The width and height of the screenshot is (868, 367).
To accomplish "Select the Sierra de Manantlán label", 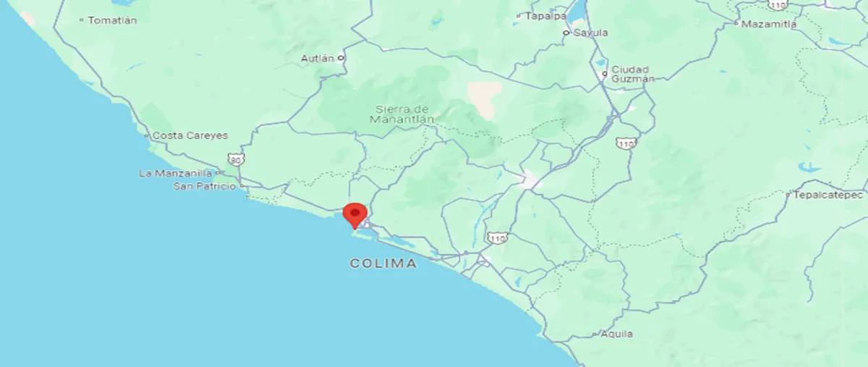I will tap(404, 114).
